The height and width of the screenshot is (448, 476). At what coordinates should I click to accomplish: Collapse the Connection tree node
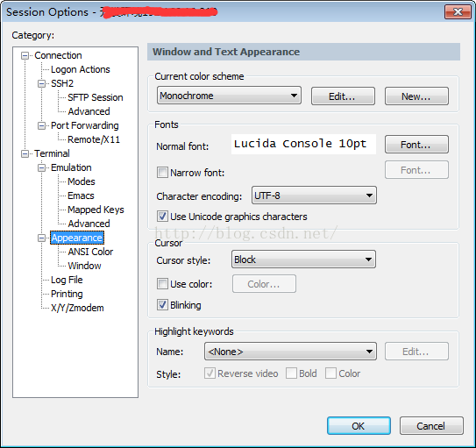pos(25,55)
